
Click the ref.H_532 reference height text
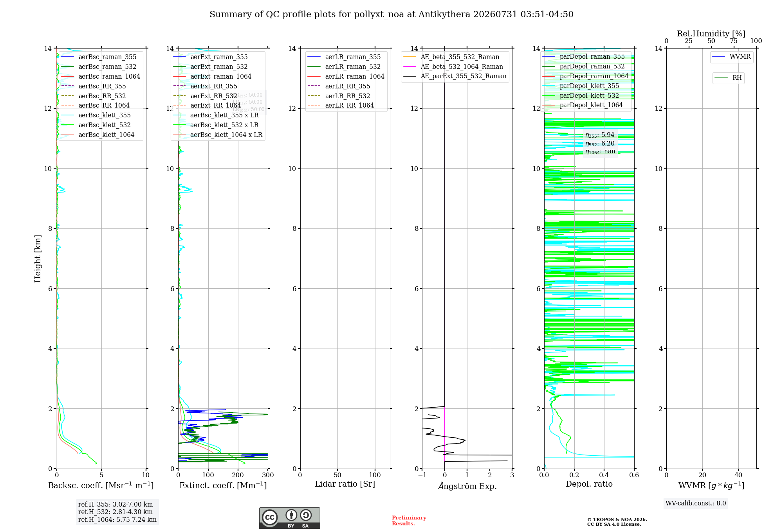pos(115,512)
